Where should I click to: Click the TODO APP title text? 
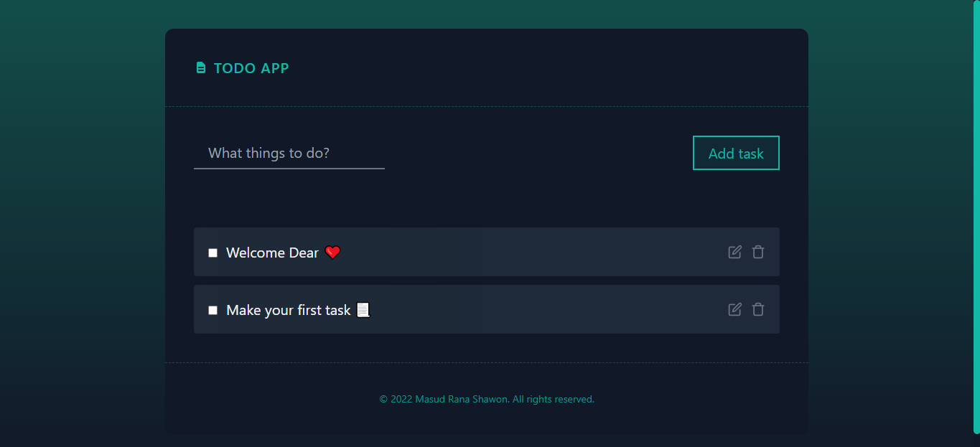click(251, 67)
